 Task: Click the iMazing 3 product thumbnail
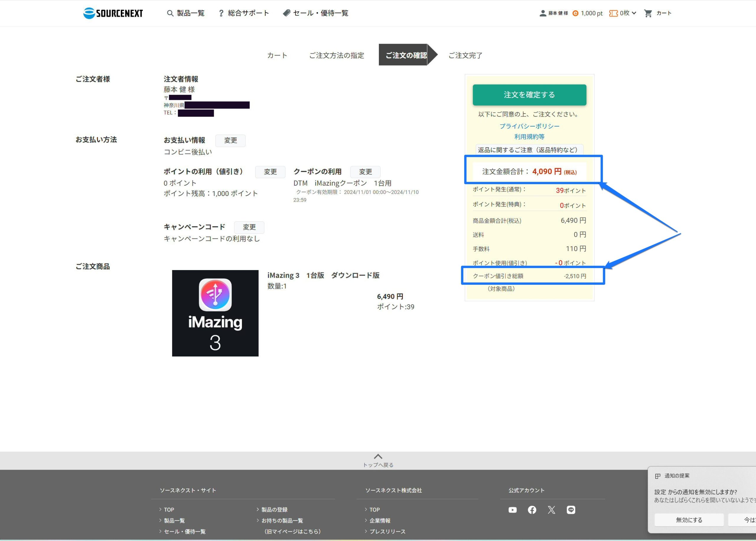pos(215,313)
